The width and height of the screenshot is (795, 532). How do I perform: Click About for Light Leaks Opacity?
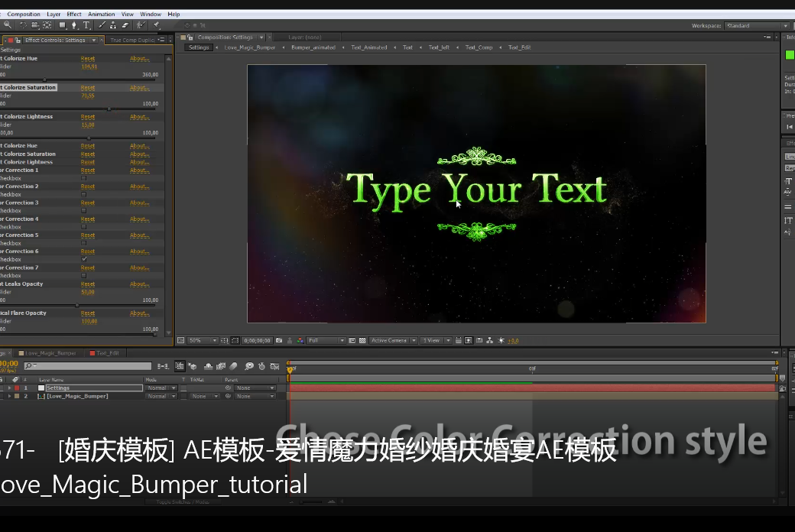coord(139,284)
